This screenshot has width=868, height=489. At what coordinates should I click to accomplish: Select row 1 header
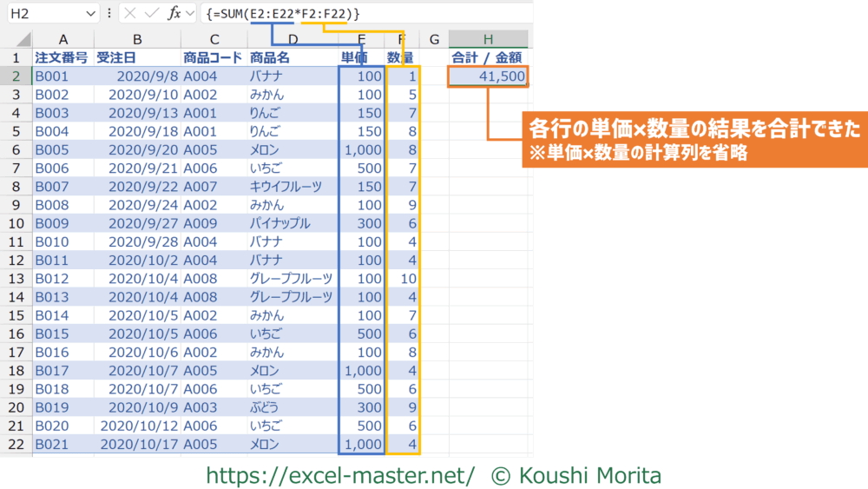[x=16, y=57]
